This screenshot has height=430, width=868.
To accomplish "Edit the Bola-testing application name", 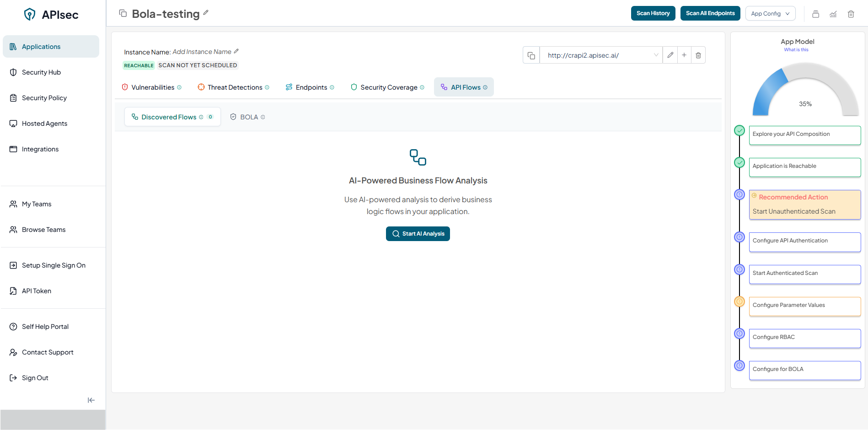I will coord(206,13).
